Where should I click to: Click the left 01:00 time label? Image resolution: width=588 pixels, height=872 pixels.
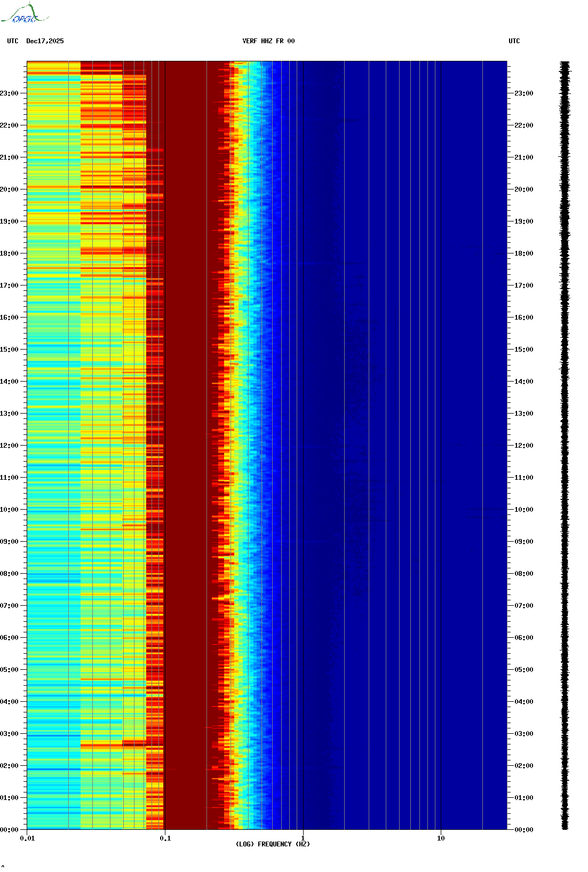(9, 798)
